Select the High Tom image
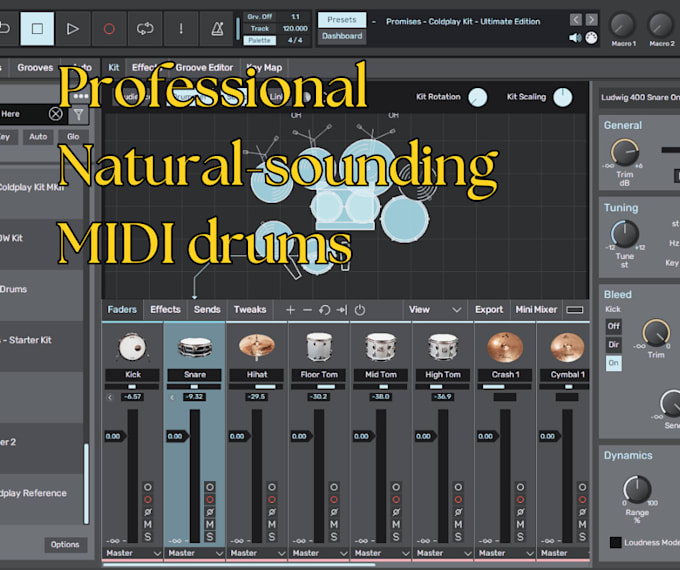680x570 pixels. coord(443,347)
